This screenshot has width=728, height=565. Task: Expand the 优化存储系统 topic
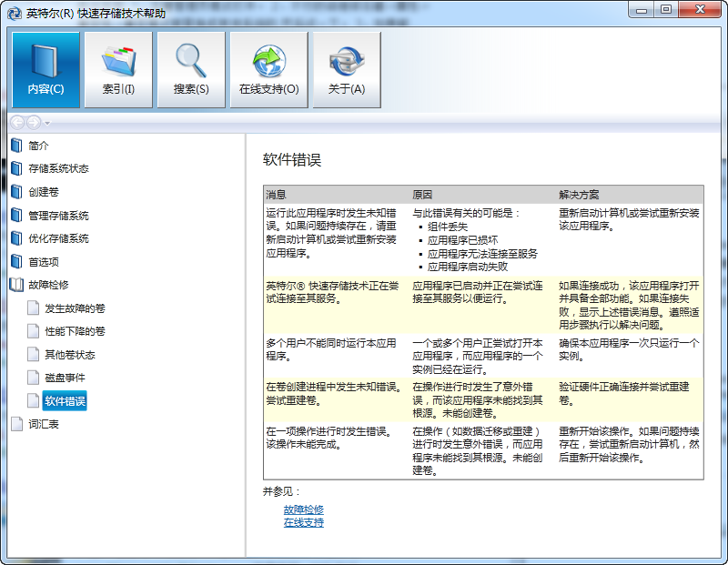tap(58, 238)
